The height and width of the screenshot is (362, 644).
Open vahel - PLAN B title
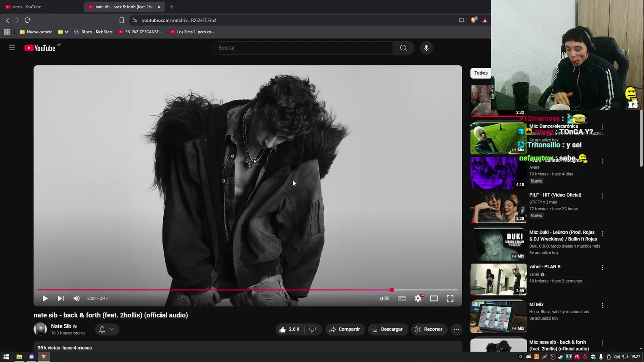click(545, 267)
